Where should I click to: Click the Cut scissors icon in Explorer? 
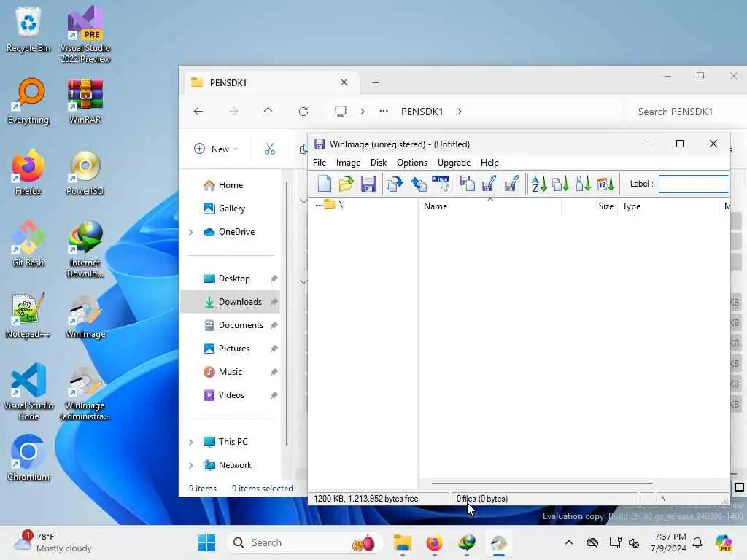point(270,149)
